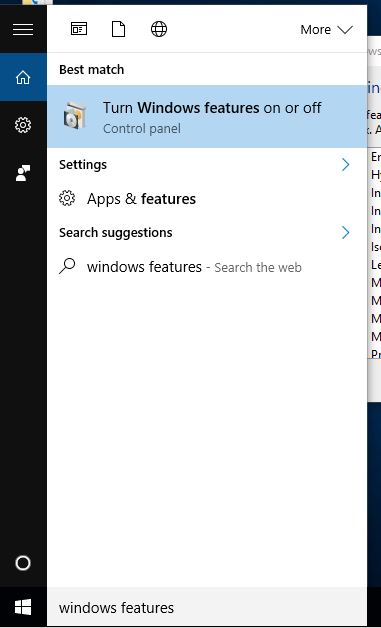
Task: Expand Settings results chevron
Action: 345,165
